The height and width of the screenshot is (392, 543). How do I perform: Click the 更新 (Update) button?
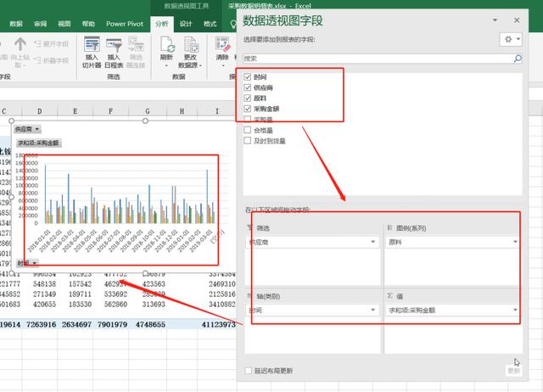point(513,371)
